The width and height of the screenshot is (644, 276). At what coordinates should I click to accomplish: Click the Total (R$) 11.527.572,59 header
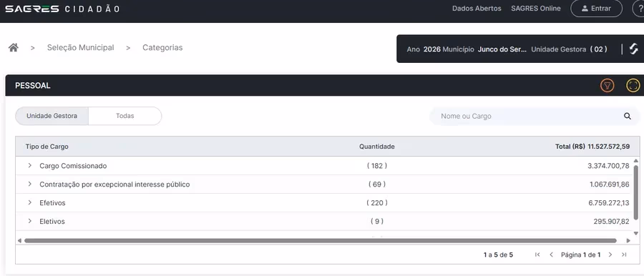pyautogui.click(x=592, y=147)
